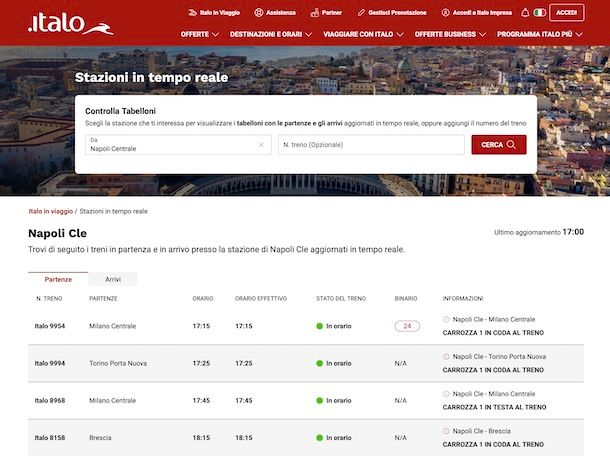This screenshot has height=456, width=610.
Task: Click the info icon for Napoli Cle - Milano Centrale 9954
Action: (x=446, y=319)
